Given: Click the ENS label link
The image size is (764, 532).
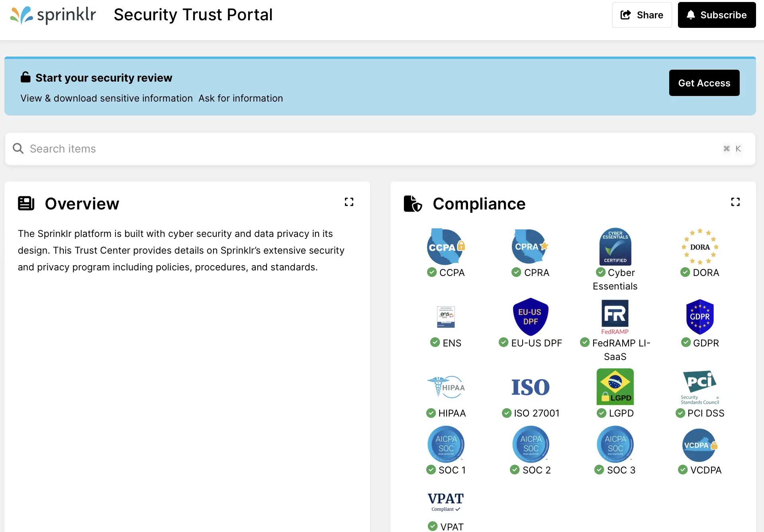Looking at the screenshot, I should [x=452, y=343].
